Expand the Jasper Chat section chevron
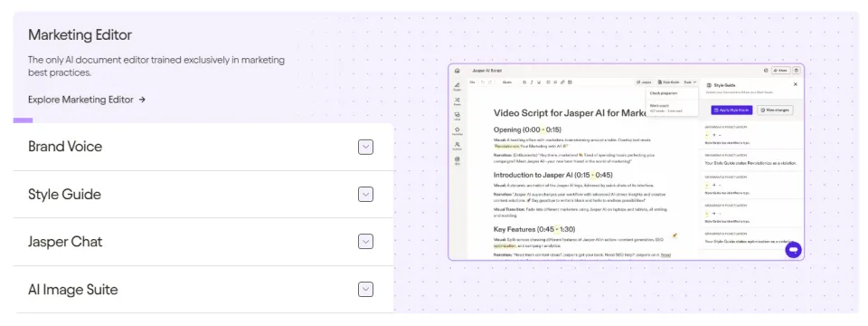This screenshot has height=326, width=868. tap(365, 242)
